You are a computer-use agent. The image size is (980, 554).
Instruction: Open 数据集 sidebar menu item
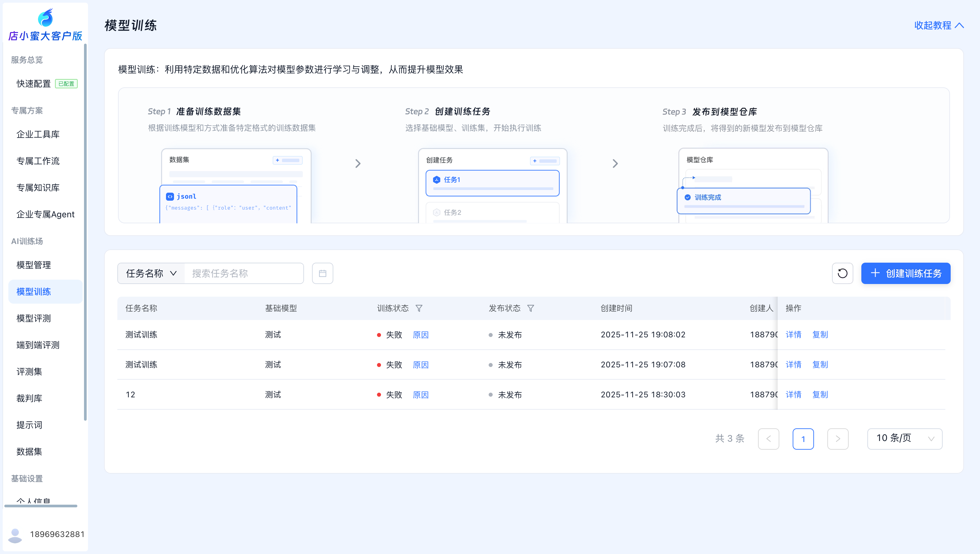(29, 451)
